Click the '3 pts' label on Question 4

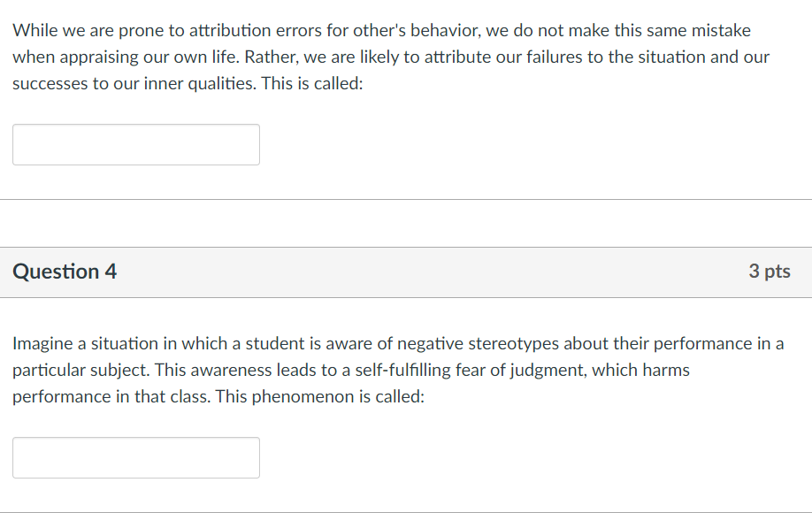(769, 272)
